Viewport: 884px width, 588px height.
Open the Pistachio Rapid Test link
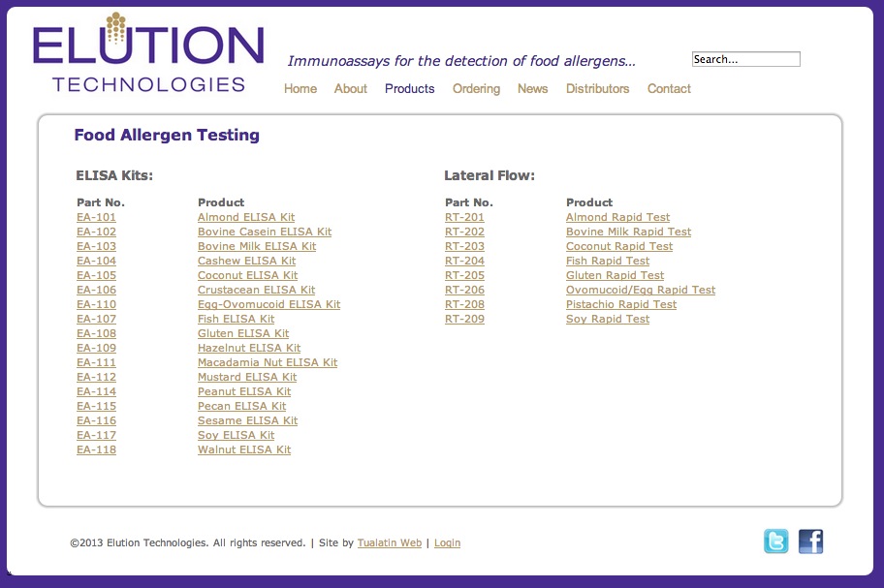pyautogui.click(x=621, y=305)
